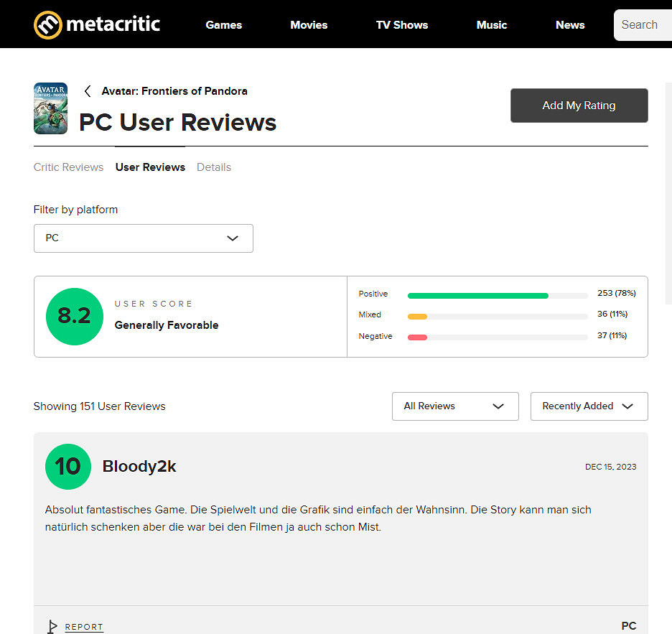Switch to the Critic Reviews tab
Screen dimensions: 672x634
coord(69,167)
